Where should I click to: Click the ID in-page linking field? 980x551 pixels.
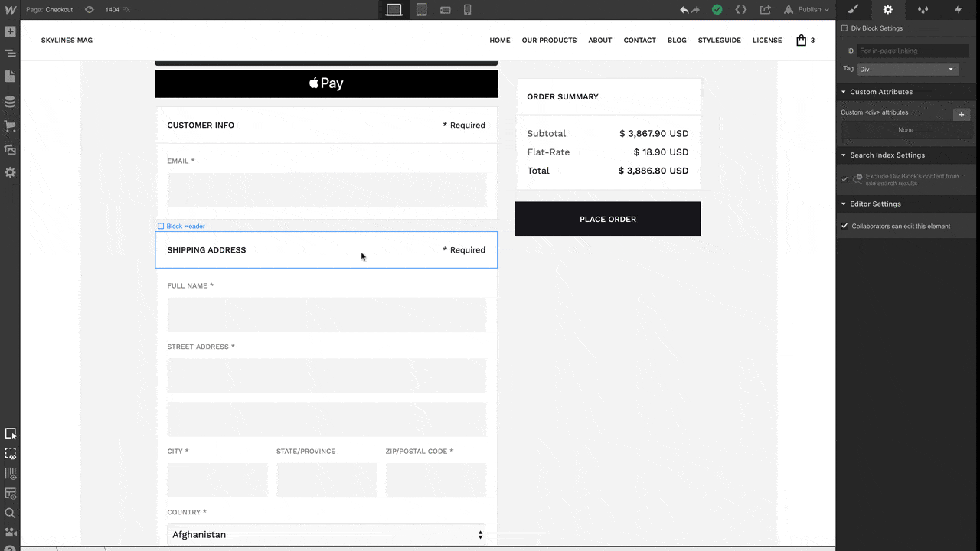(x=912, y=51)
